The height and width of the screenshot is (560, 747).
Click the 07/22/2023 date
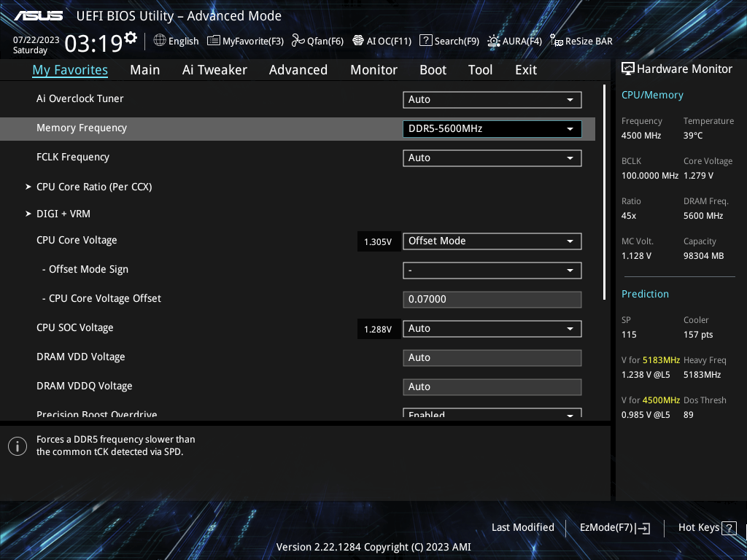click(x=36, y=40)
